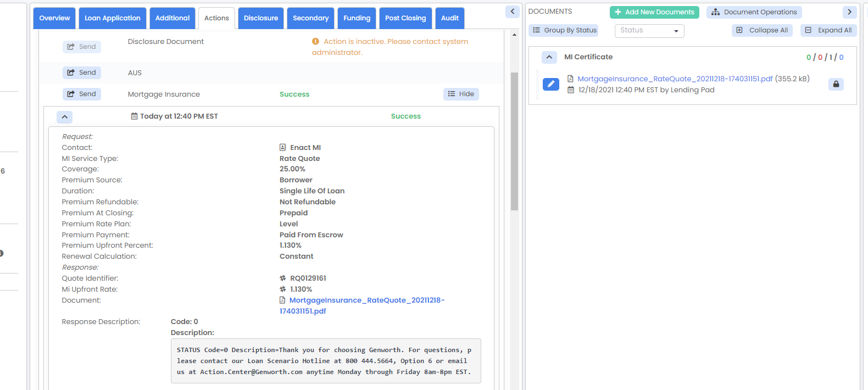The height and width of the screenshot is (390, 868).
Task: Open MortgageInsurance_RateQuote PDF link in response
Action: click(366, 300)
